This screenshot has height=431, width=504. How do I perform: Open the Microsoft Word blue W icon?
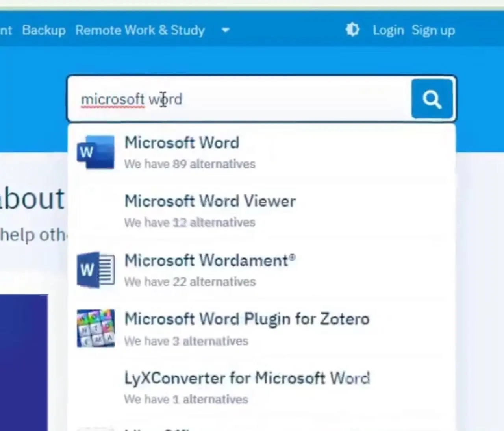(96, 152)
